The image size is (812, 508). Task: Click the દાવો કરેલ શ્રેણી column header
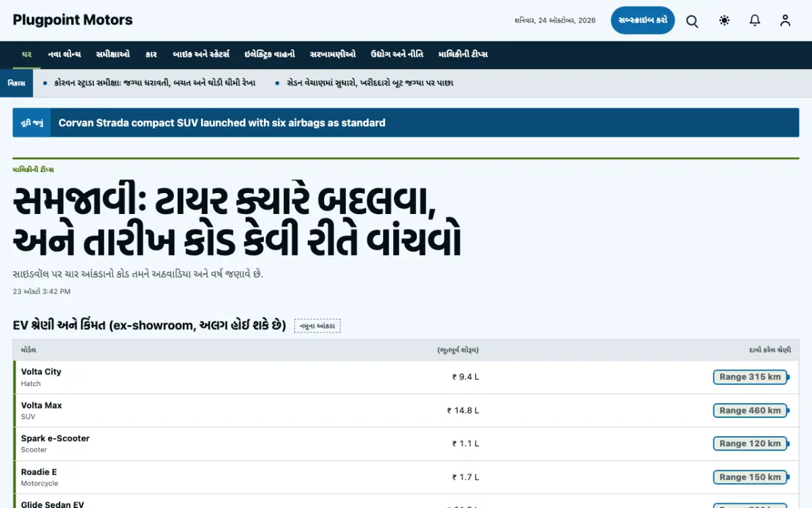pyautogui.click(x=770, y=350)
